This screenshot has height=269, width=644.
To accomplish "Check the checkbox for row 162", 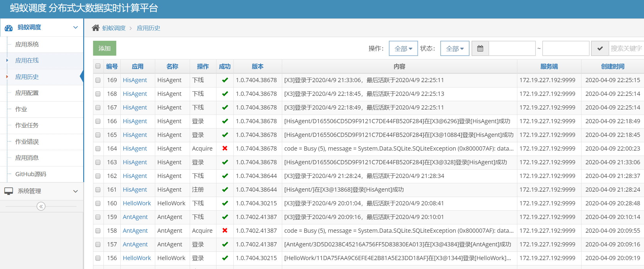I will [98, 176].
